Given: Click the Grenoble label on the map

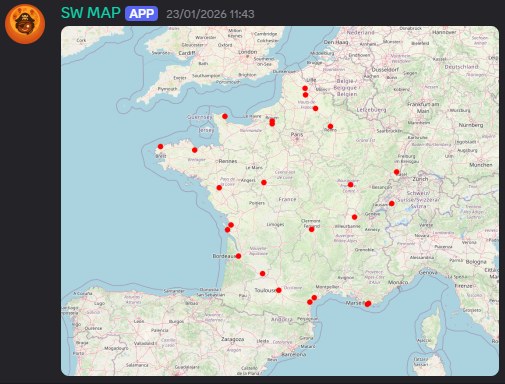Looking at the screenshot, I should [x=364, y=249].
